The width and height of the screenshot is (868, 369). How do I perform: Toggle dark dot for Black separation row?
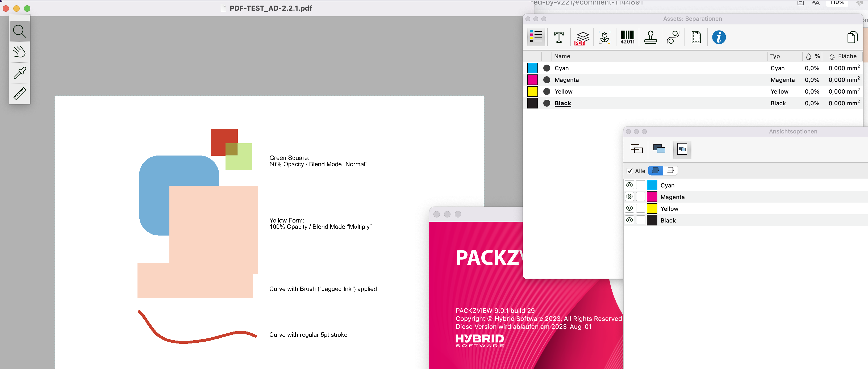click(546, 103)
